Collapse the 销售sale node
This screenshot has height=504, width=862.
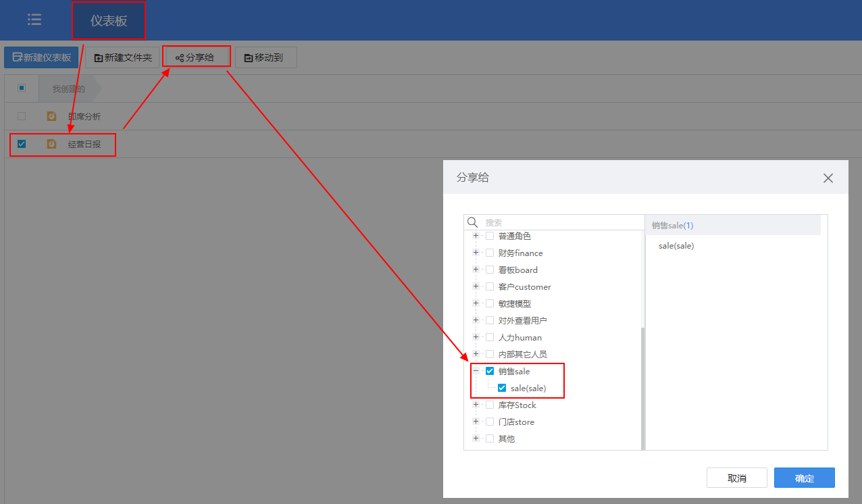click(x=476, y=371)
